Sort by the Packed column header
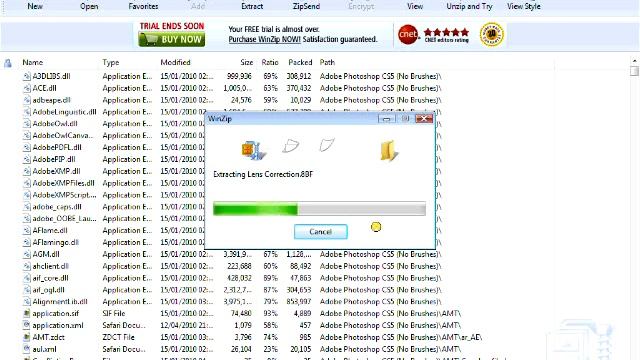Screen dimensions: 640x360 click(x=300, y=62)
